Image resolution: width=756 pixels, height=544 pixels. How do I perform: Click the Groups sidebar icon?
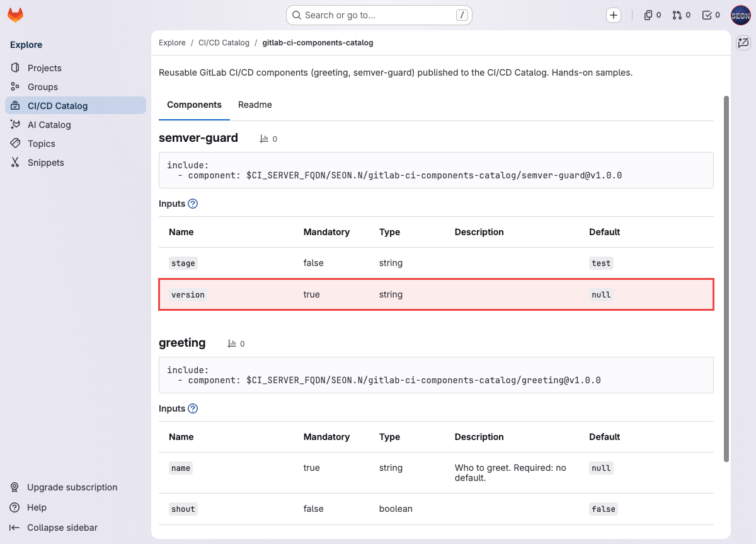(15, 87)
